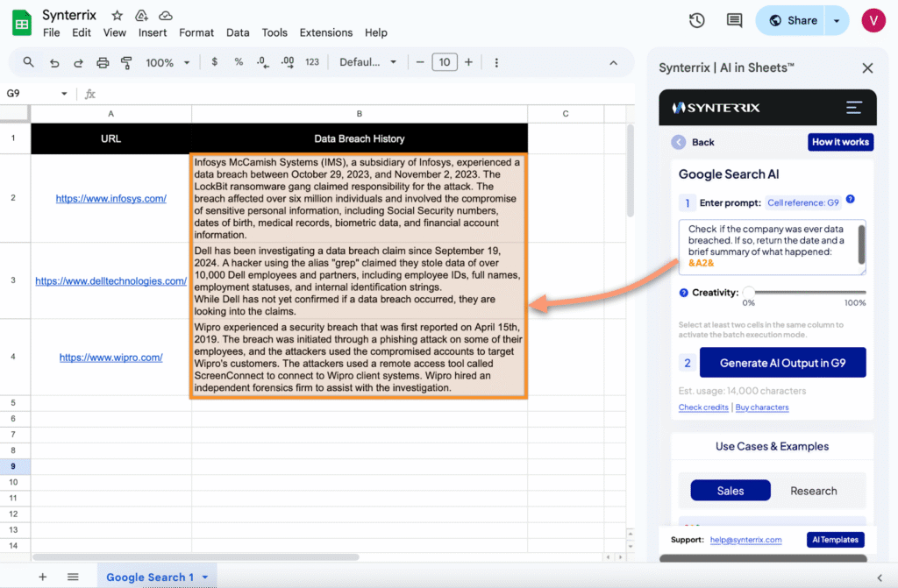The image size is (898, 588).
Task: Format as percent icon
Action: [x=239, y=62]
